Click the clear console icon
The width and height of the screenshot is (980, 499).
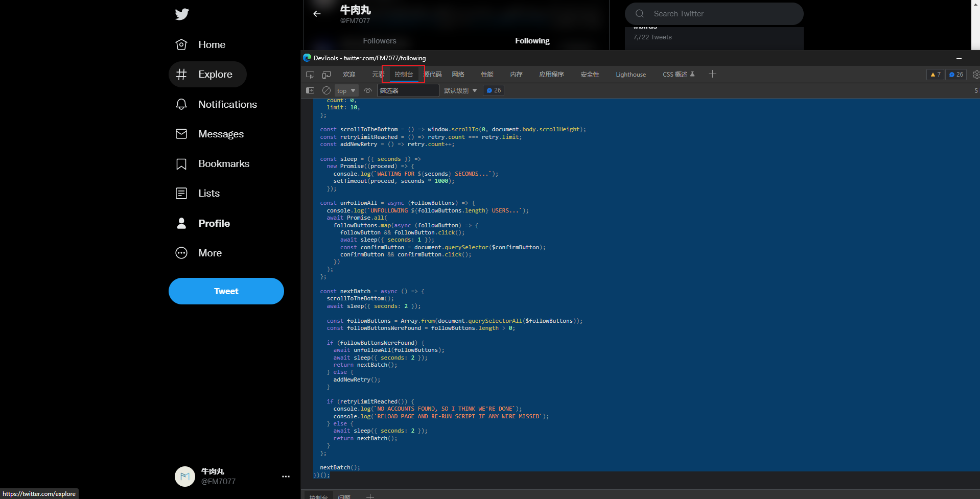click(326, 90)
